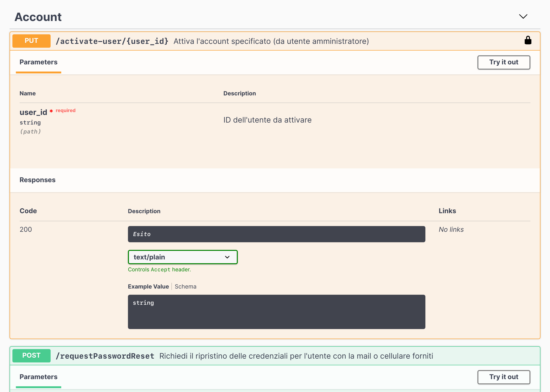Select the Parameters tab under PUT endpoint
550x392 pixels.
38,62
